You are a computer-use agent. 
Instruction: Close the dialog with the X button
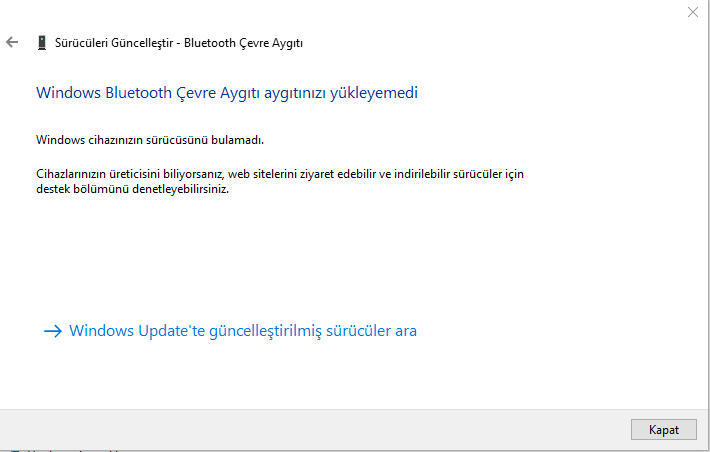pos(692,12)
